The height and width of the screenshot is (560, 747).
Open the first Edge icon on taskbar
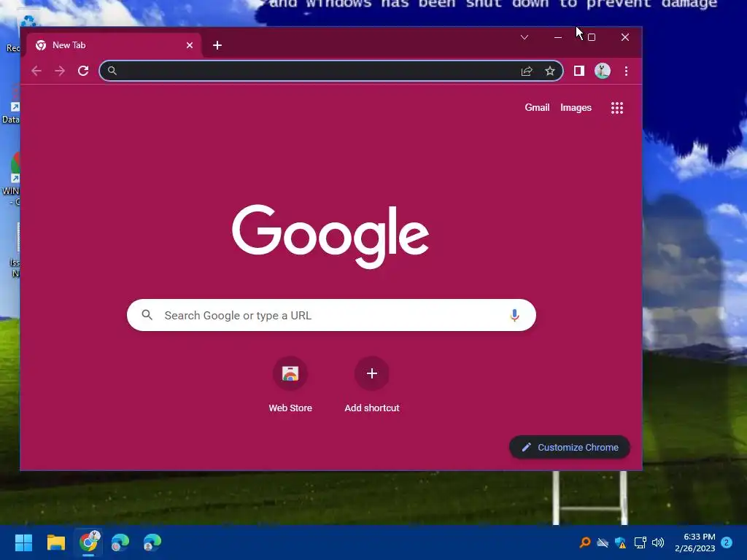[x=120, y=542]
